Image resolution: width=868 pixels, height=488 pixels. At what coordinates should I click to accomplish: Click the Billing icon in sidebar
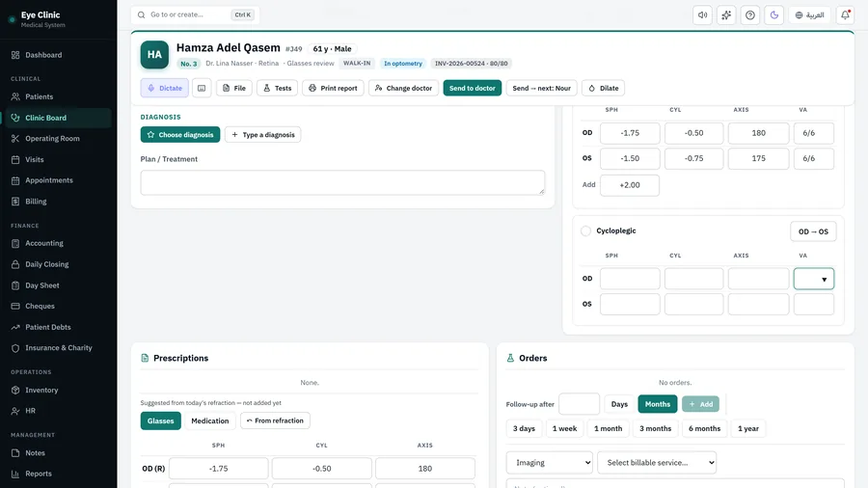[15, 202]
